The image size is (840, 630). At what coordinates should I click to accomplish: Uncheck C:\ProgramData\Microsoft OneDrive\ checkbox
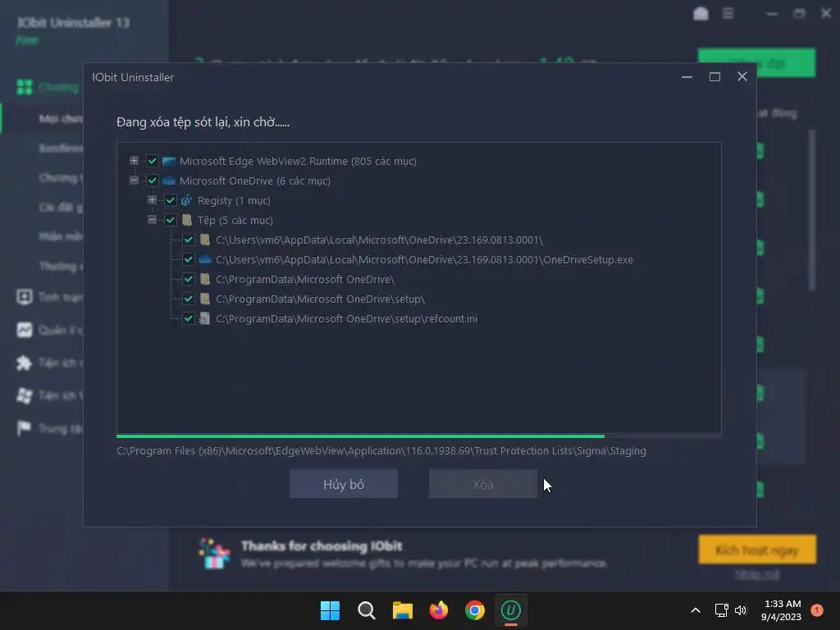pos(189,279)
